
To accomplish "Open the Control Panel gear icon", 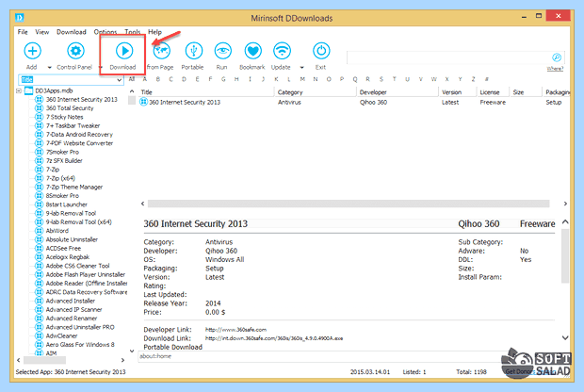I will (75, 51).
